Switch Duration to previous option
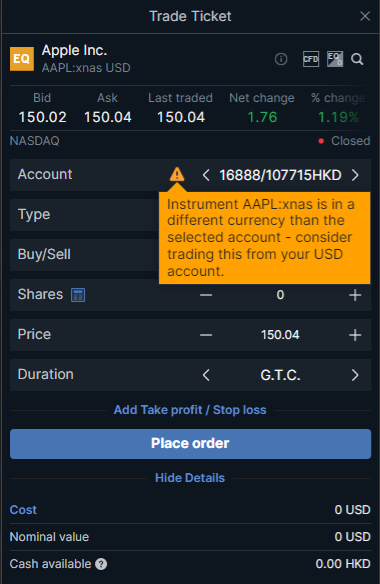The height and width of the screenshot is (584, 380). 206,375
